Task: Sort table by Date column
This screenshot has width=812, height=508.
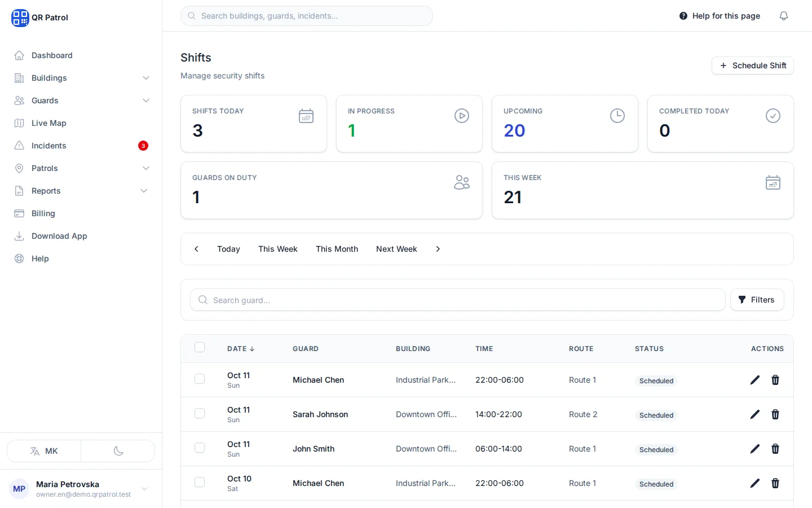Action: 241,349
